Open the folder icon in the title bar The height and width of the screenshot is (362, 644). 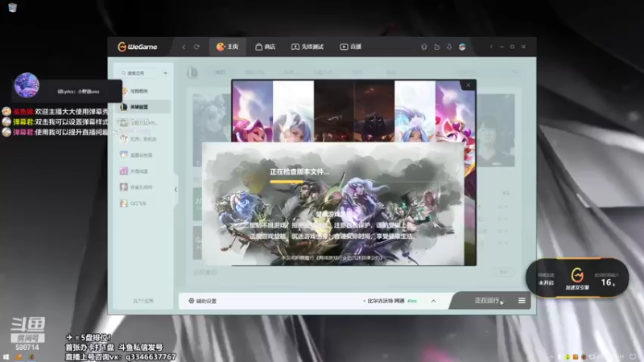(x=436, y=47)
